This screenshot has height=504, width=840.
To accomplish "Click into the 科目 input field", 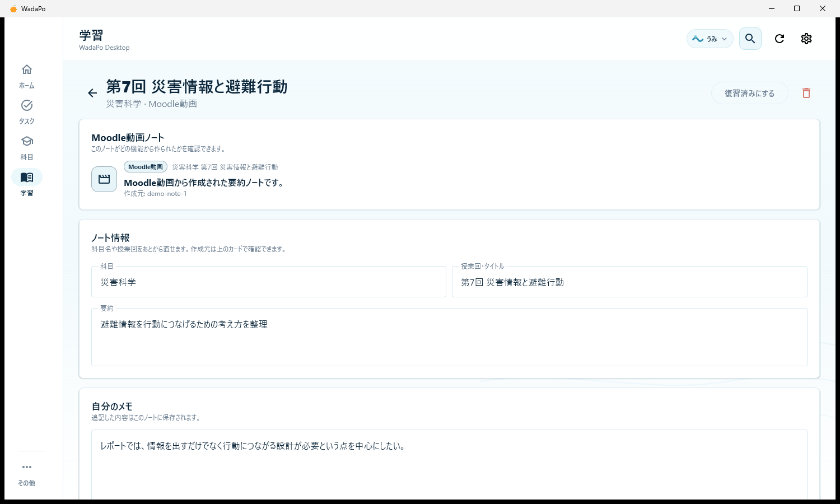I will click(269, 282).
